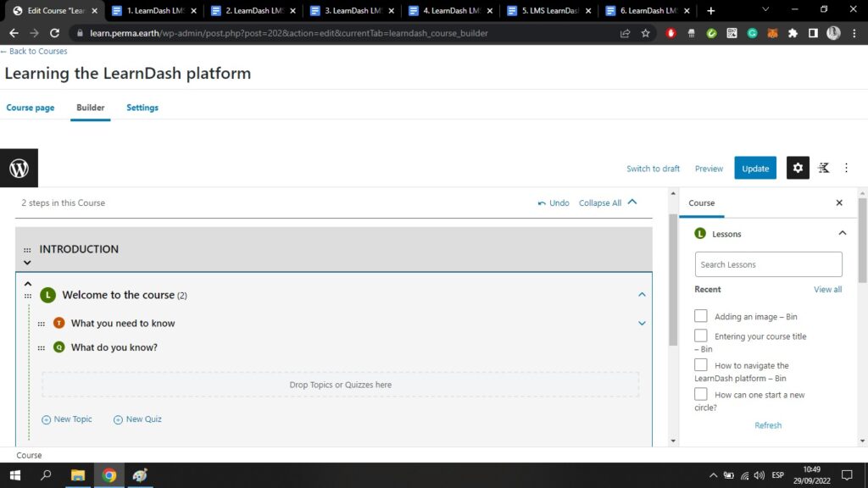Open settings via the gear icon
868x488 pixels.
pyautogui.click(x=798, y=168)
